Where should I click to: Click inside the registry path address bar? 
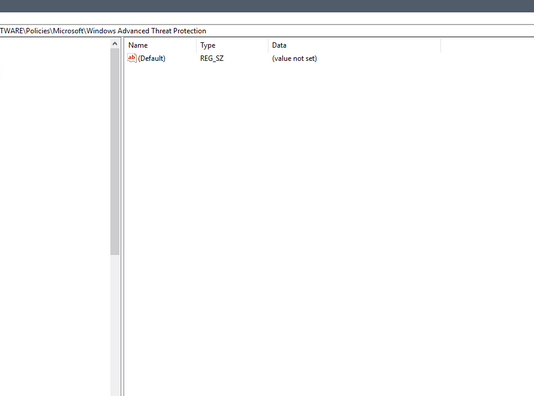click(x=267, y=31)
